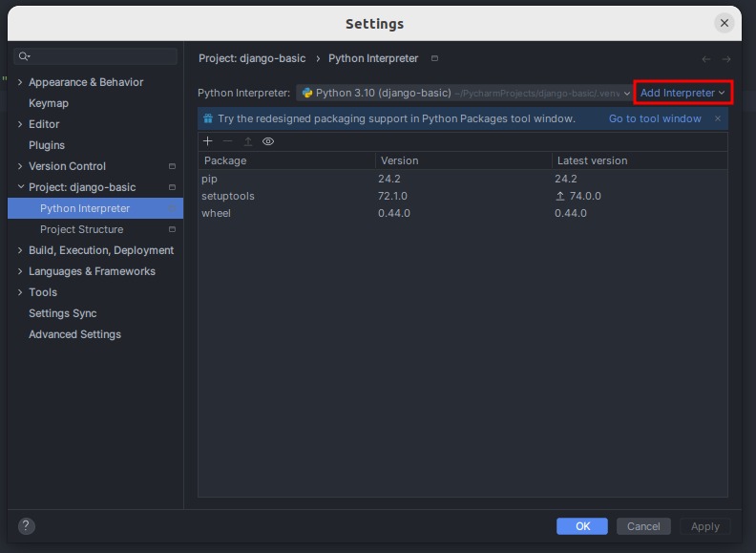Screen dimensions: 756x553
Task: Collapse the Project: django-basic section
Action: coord(21,186)
